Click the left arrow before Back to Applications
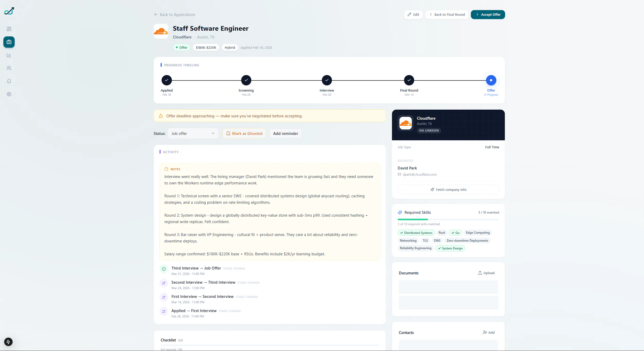This screenshot has height=351, width=644. pyautogui.click(x=156, y=15)
